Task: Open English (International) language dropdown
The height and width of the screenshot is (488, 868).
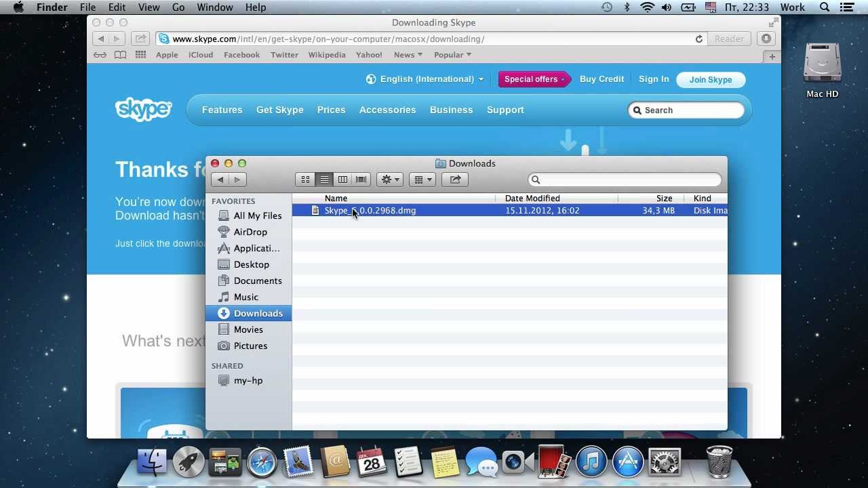Action: coord(425,79)
